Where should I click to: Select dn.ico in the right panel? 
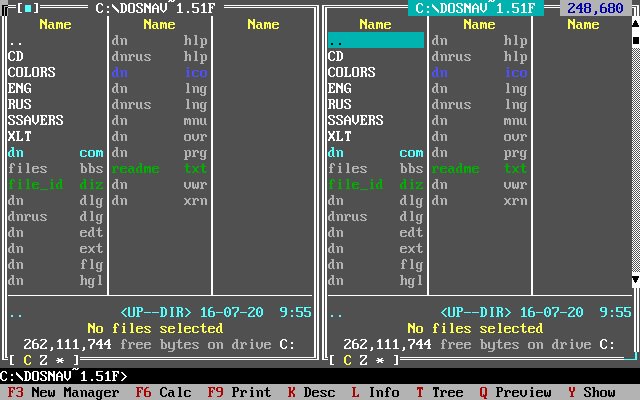(x=480, y=72)
